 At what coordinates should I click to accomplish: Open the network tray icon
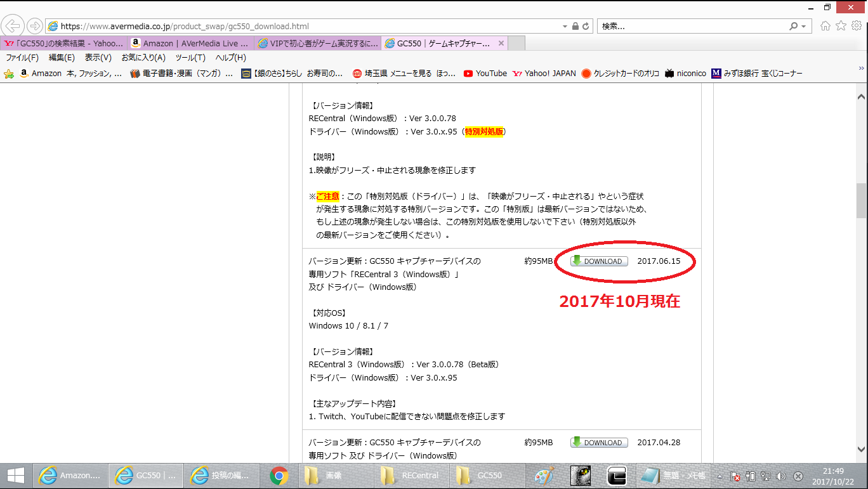point(766,476)
